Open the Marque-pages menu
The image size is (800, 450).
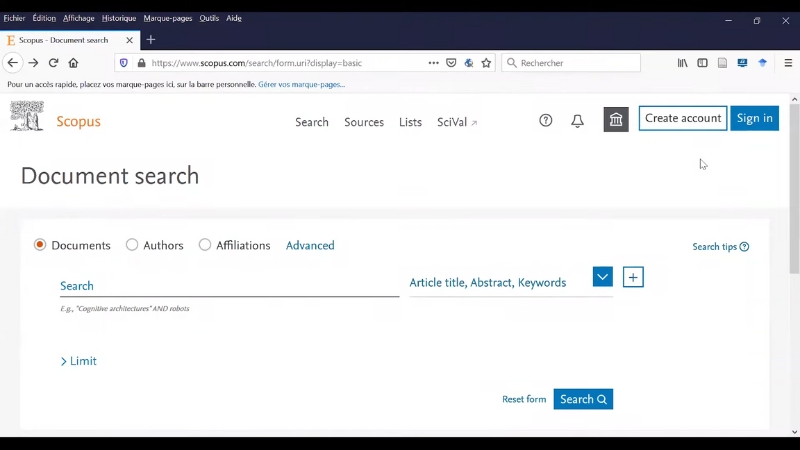[x=168, y=18]
